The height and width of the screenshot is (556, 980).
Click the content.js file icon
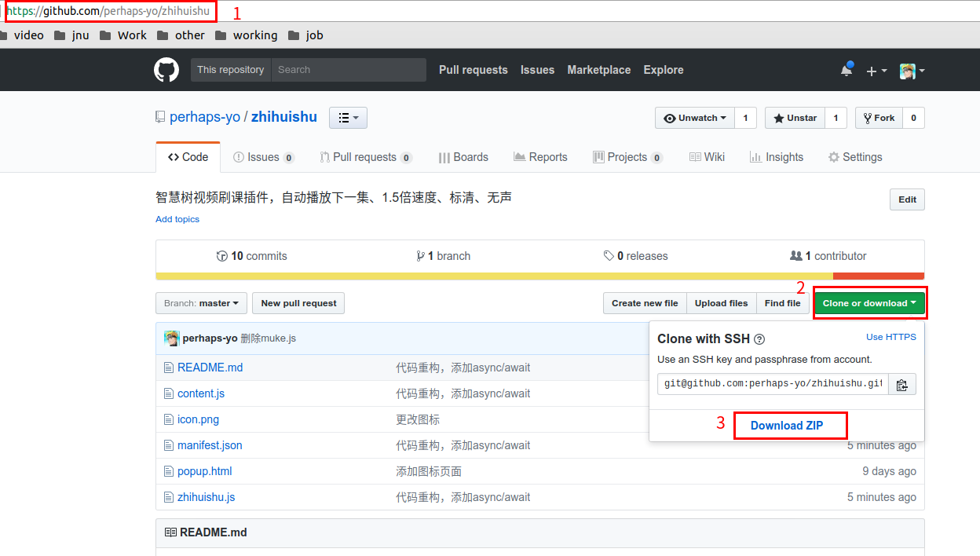coord(168,393)
